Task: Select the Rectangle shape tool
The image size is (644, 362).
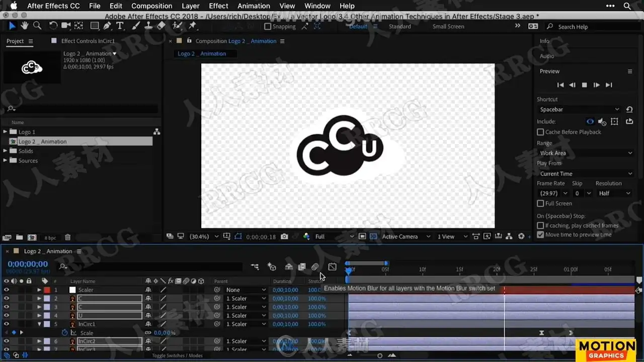Action: pos(95,26)
